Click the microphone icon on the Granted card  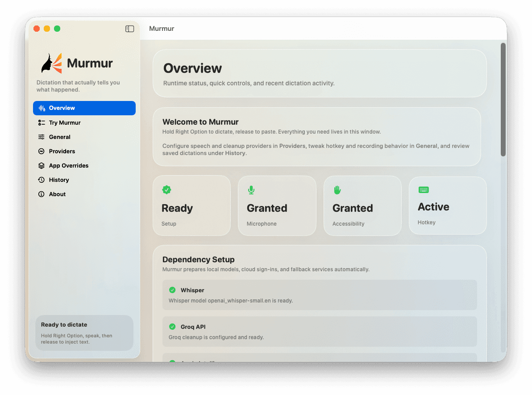[251, 189]
